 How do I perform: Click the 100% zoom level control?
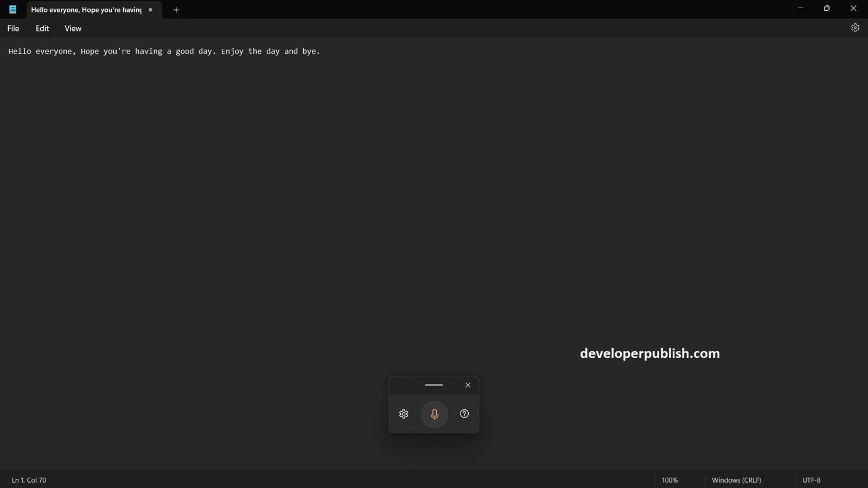point(670,480)
